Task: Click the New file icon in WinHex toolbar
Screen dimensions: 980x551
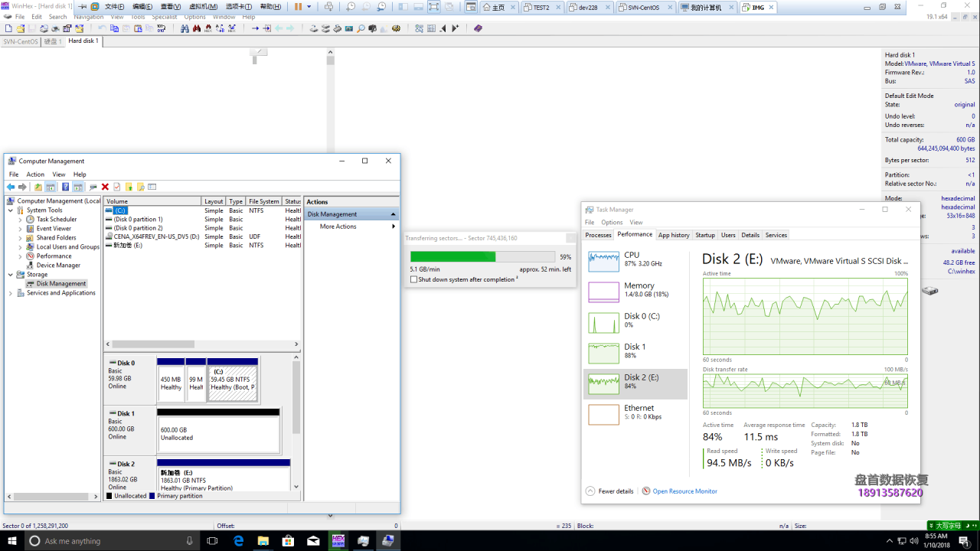Action: [8, 28]
